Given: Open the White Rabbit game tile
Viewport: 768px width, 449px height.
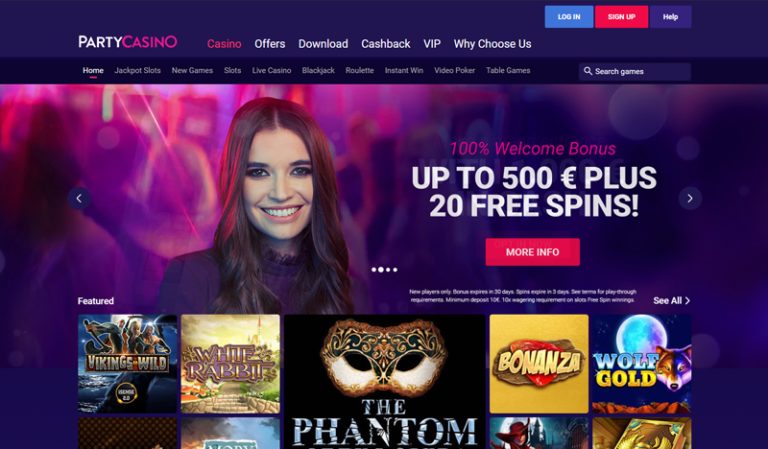Looking at the screenshot, I should pos(230,364).
